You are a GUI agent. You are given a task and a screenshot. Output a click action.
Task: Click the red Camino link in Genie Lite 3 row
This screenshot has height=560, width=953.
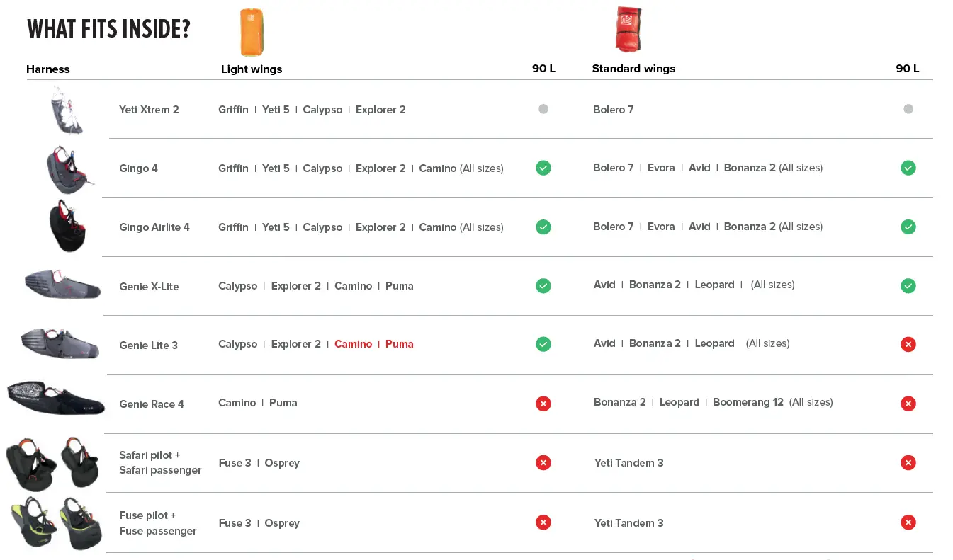(x=353, y=344)
